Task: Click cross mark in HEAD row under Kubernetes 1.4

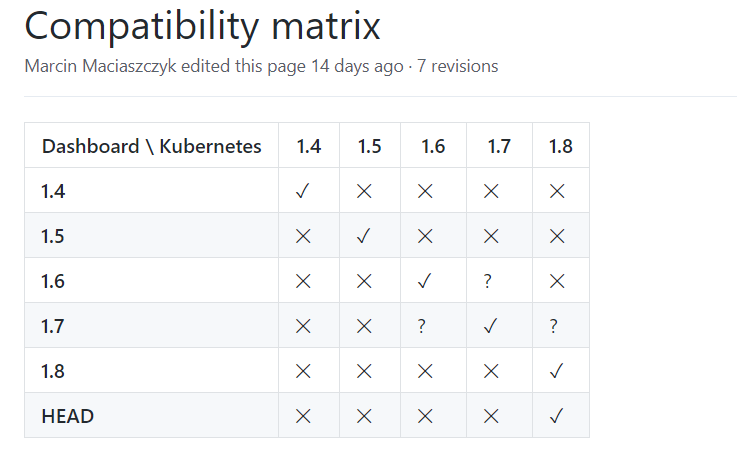Action: click(x=303, y=416)
